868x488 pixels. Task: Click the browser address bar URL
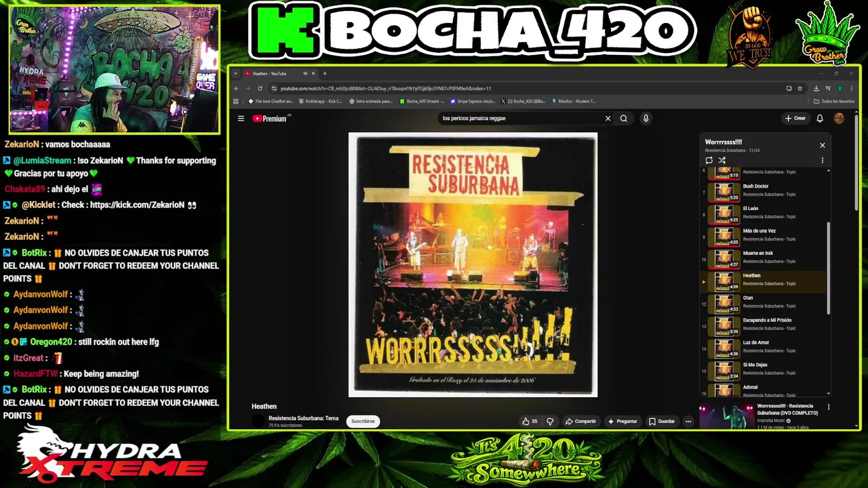385,88
